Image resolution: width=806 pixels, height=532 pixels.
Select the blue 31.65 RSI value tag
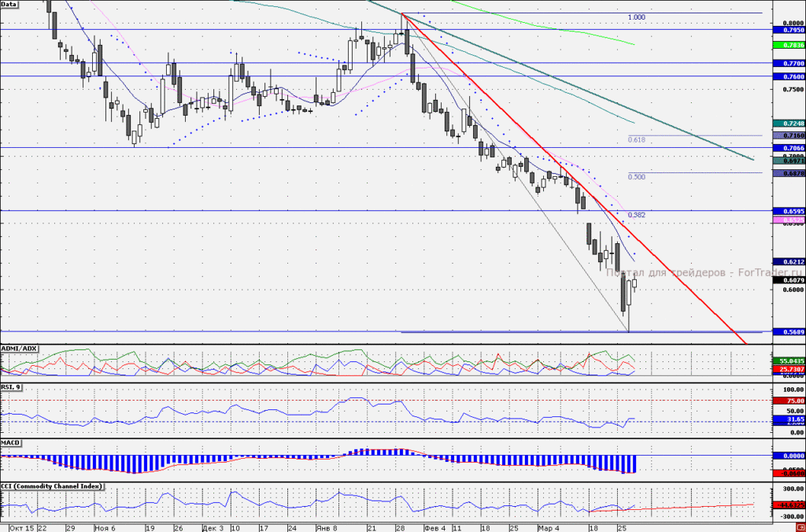pos(789,420)
